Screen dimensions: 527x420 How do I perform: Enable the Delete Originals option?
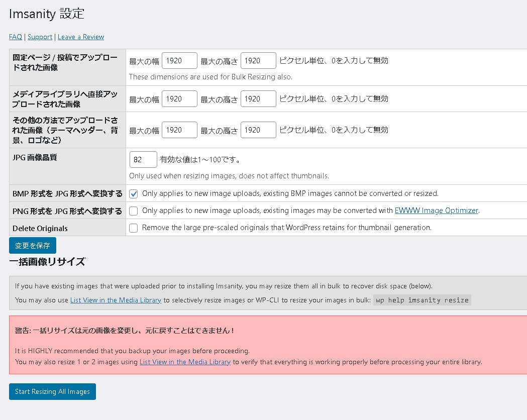click(x=133, y=228)
